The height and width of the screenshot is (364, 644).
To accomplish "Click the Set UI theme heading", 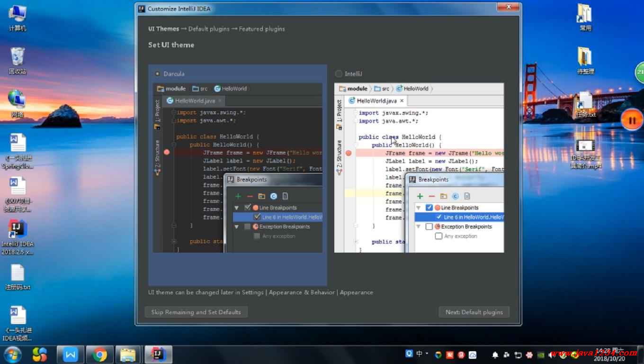I will coord(171,45).
